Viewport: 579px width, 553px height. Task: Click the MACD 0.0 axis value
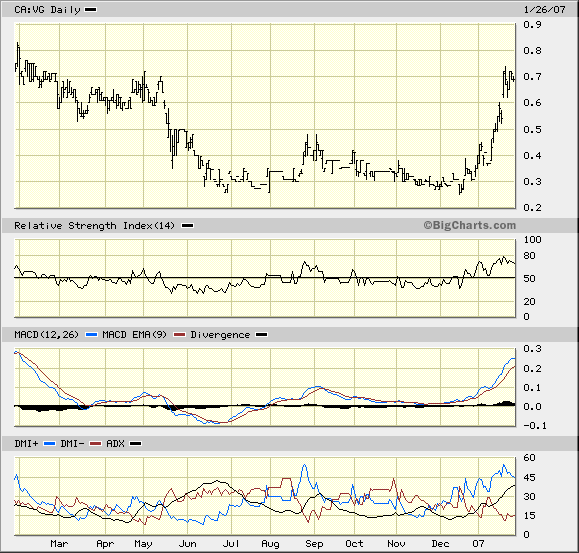(532, 407)
